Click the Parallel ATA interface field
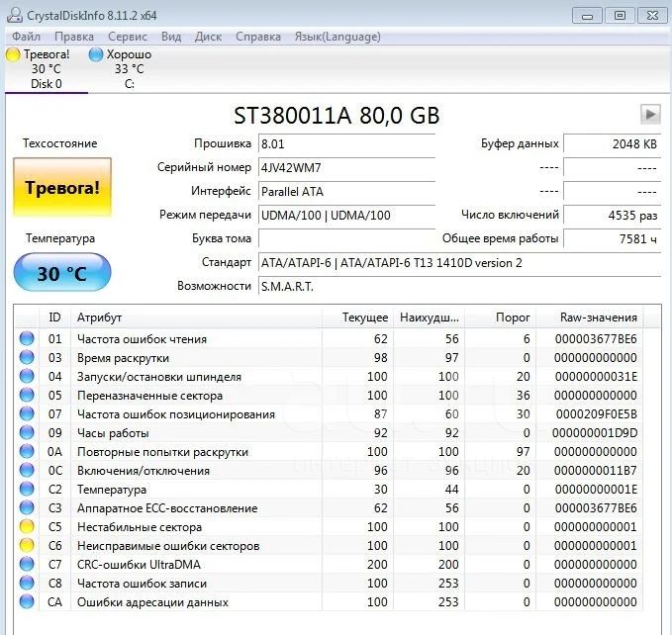 [346, 192]
